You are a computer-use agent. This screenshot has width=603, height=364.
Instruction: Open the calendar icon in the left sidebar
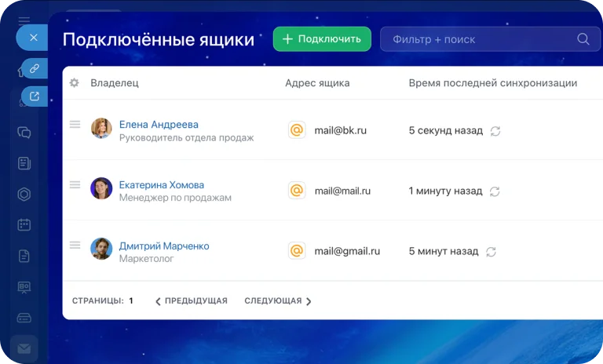click(x=24, y=224)
